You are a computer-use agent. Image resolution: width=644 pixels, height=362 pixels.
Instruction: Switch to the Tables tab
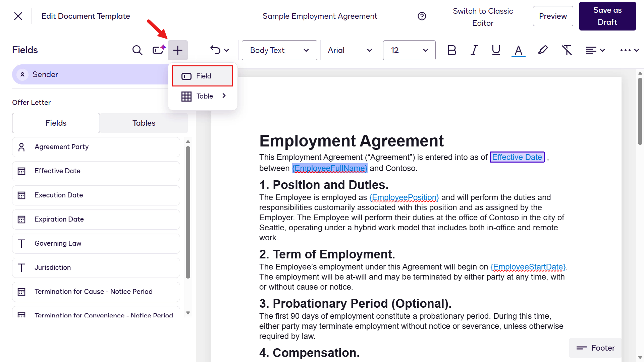click(144, 123)
